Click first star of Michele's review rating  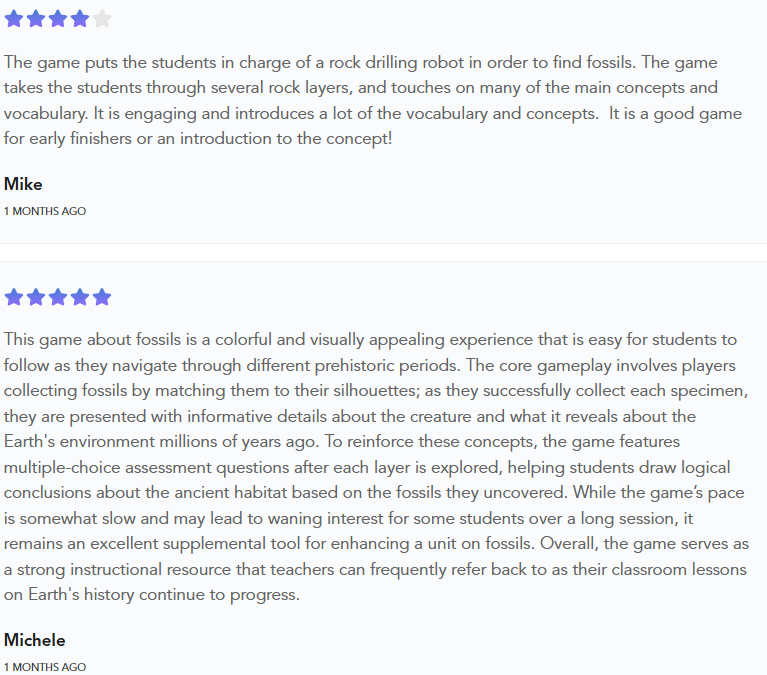pos(14,297)
